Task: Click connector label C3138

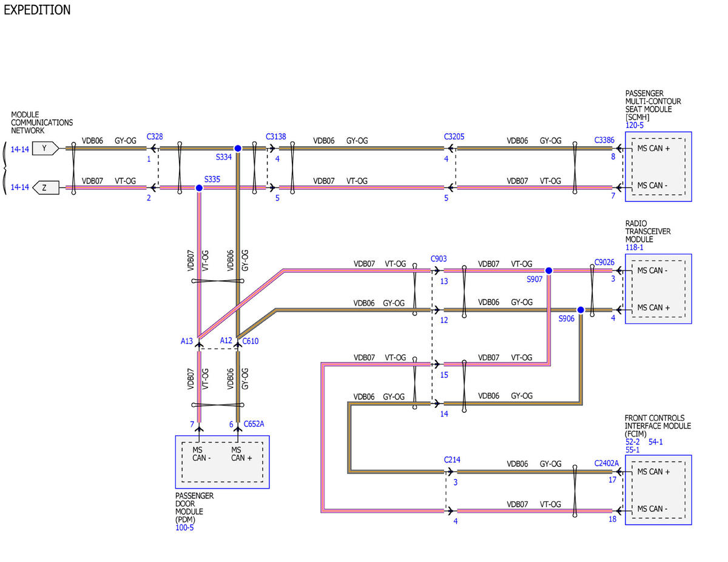Action: [x=276, y=137]
